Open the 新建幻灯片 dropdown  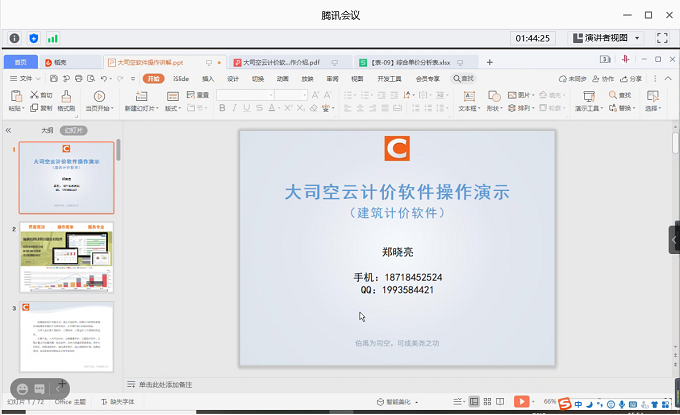tap(142, 108)
